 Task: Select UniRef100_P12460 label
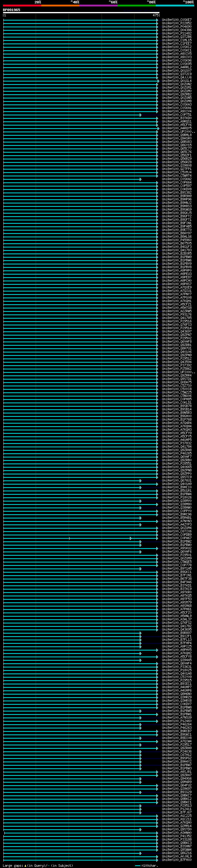click(x=177, y=721)
